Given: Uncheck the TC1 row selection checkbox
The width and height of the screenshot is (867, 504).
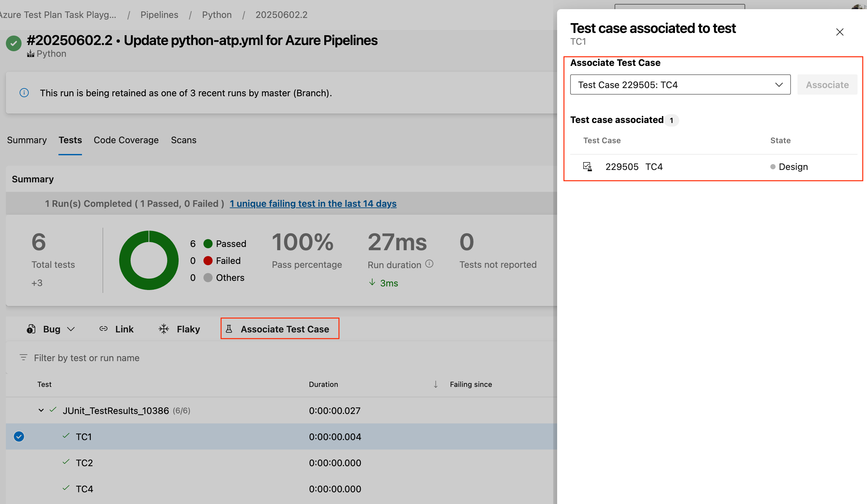Looking at the screenshot, I should [x=19, y=436].
